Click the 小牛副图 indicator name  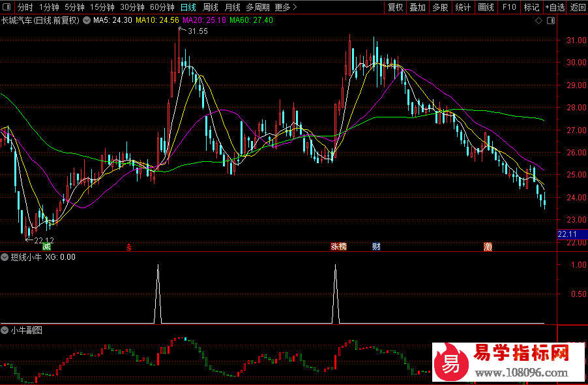point(26,330)
